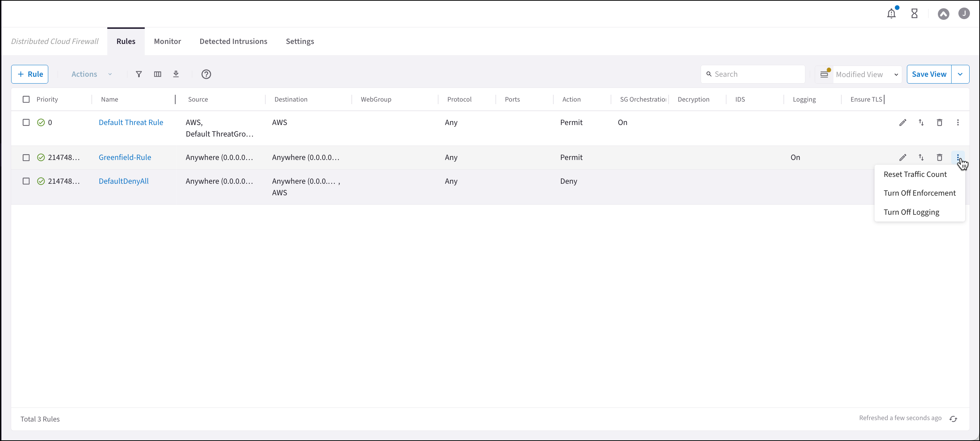Edit the Default Threat Rule using the pencil icon

(903, 122)
